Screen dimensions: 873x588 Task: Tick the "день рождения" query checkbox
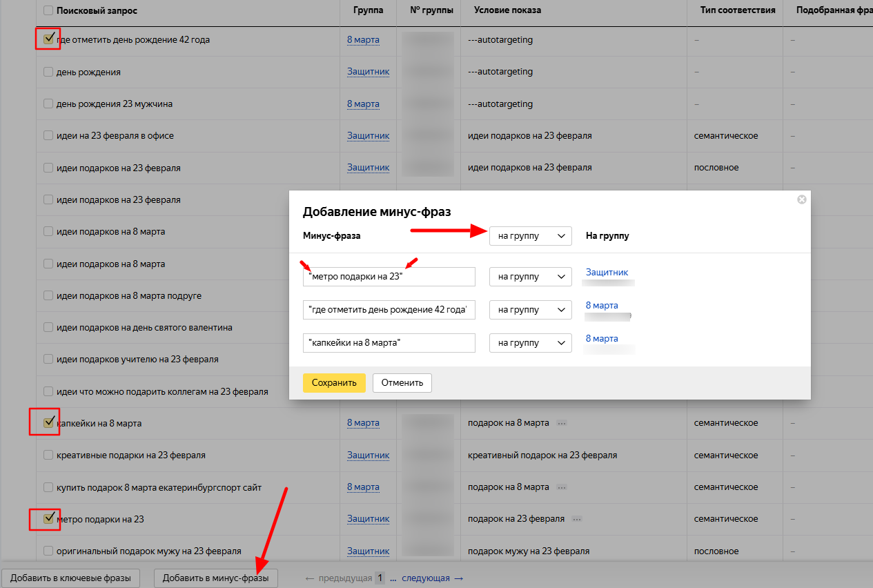point(48,72)
